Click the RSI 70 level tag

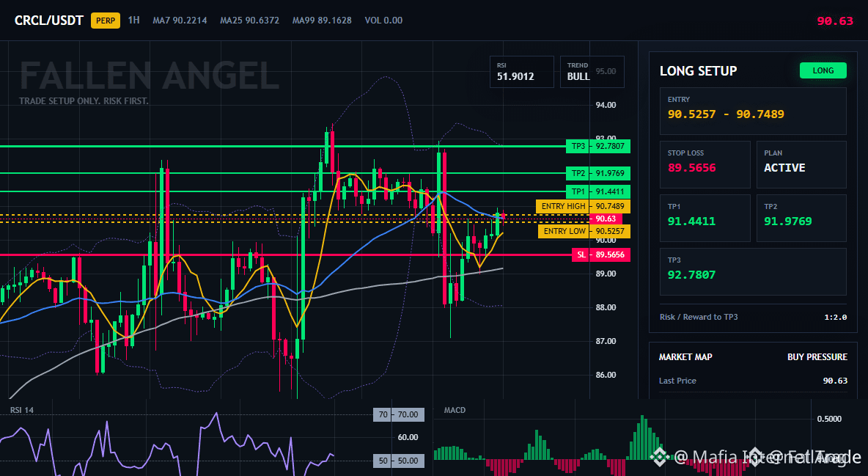pyautogui.click(x=399, y=414)
